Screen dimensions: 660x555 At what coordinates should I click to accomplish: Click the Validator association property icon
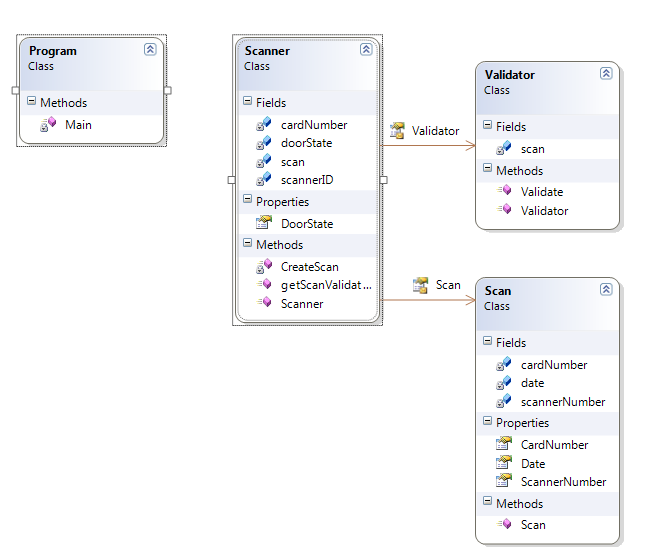pos(397,130)
